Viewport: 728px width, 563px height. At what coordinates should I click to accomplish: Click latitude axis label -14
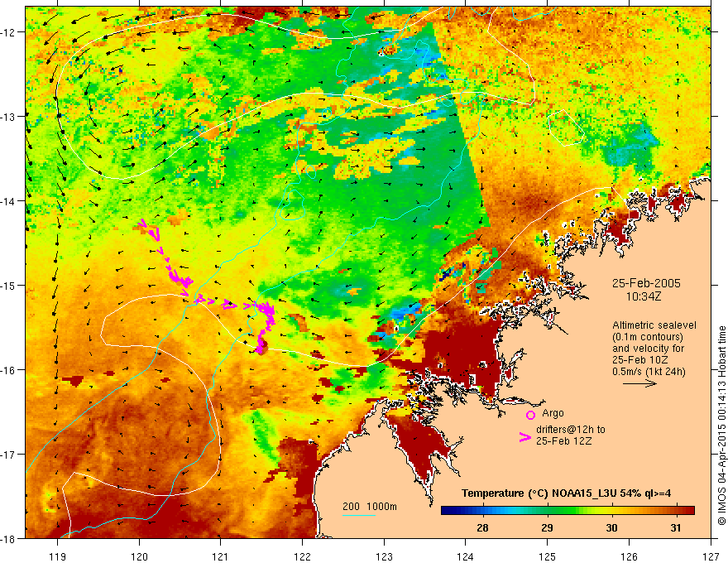pyautogui.click(x=8, y=200)
